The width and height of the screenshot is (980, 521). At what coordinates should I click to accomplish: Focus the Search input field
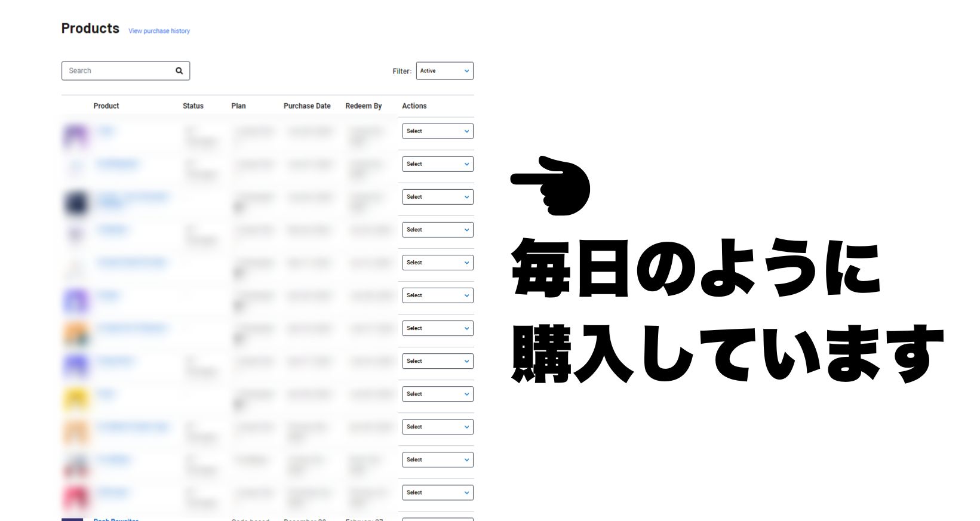pos(119,71)
